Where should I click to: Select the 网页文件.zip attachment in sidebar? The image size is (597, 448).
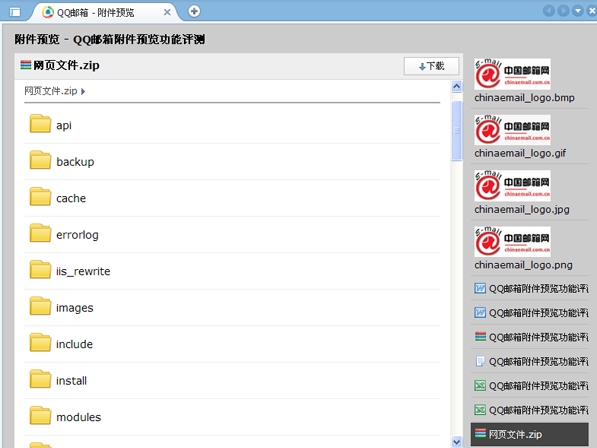[530, 434]
